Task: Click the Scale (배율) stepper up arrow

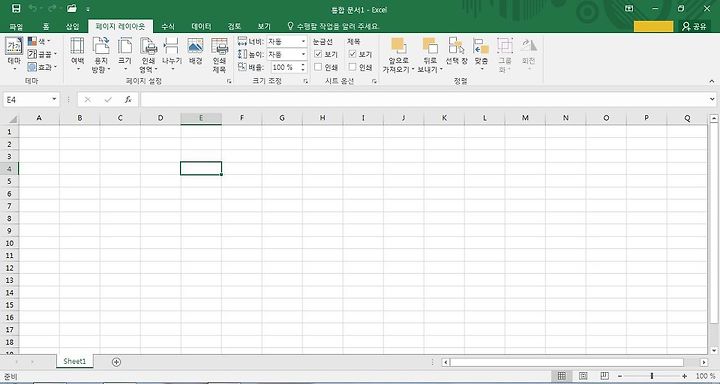Action: (x=303, y=65)
